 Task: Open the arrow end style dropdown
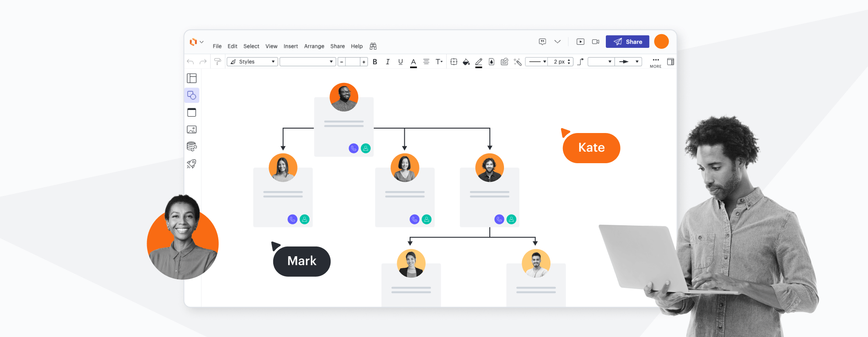pyautogui.click(x=628, y=62)
